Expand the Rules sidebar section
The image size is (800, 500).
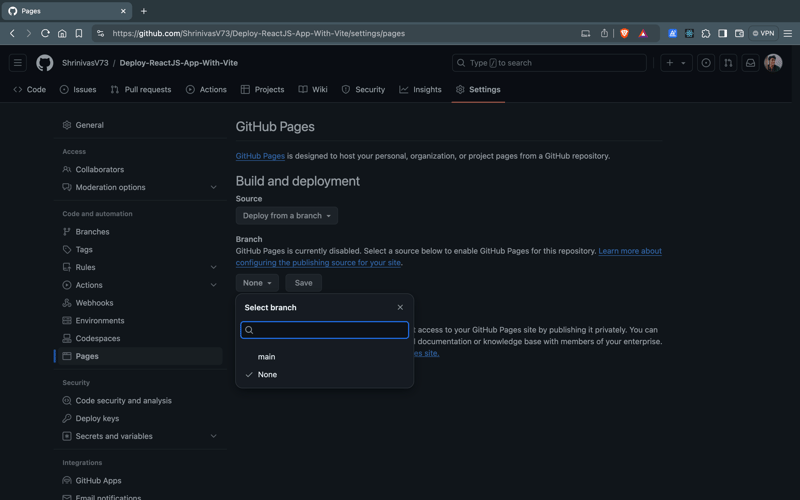(x=213, y=267)
